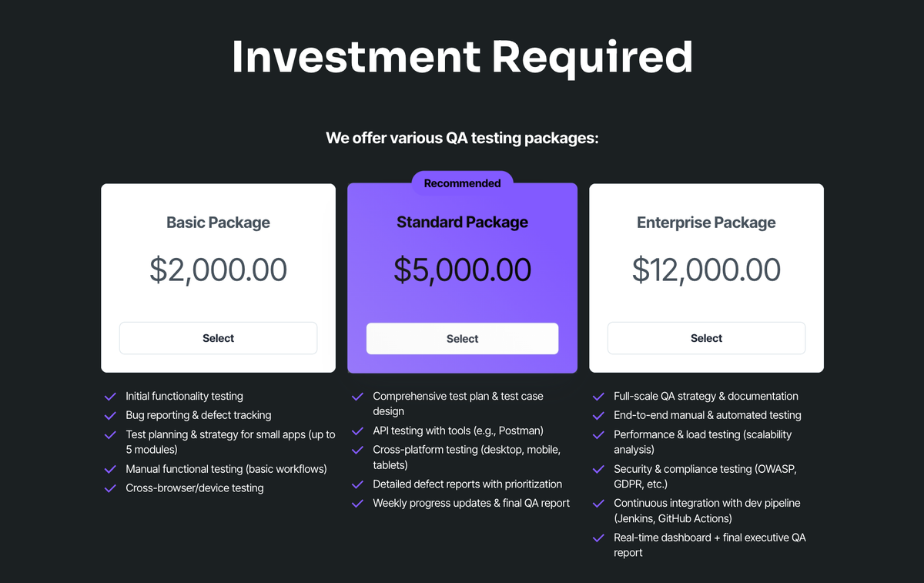Click the checkmark next to Bug reporting & defect tracking
The image size is (924, 583).
point(109,415)
